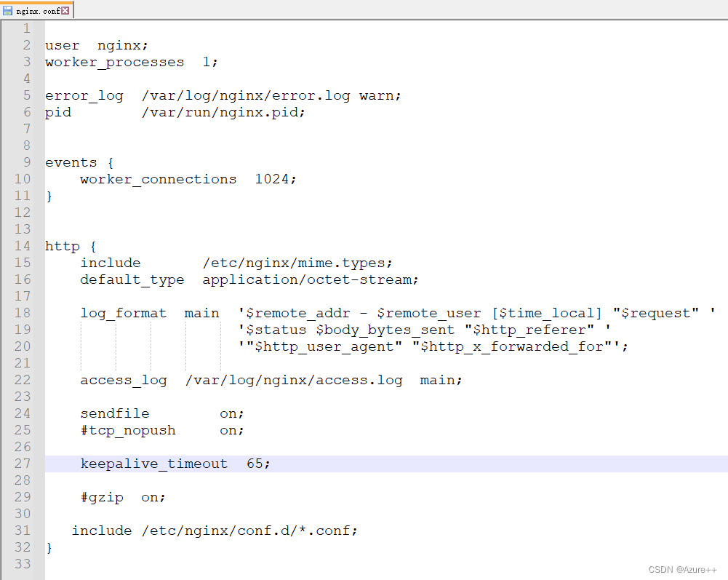
Task: Select the nginx.conf tab
Action: pos(37,10)
